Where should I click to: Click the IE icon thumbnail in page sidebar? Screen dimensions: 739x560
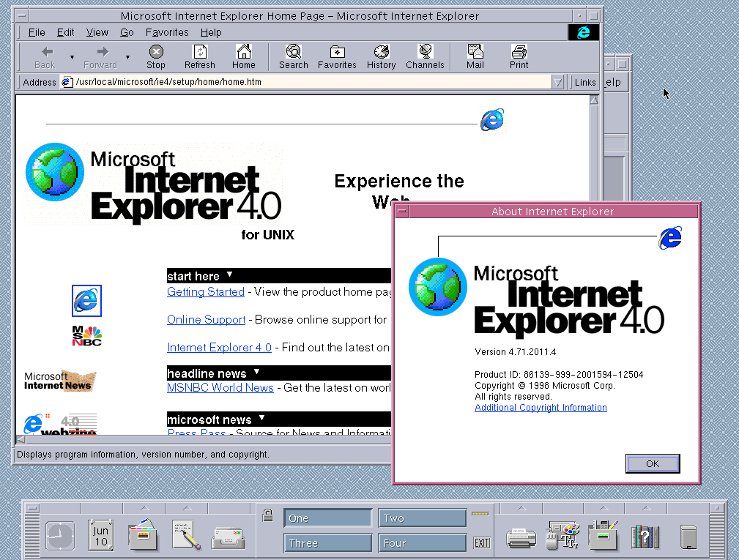click(x=86, y=300)
